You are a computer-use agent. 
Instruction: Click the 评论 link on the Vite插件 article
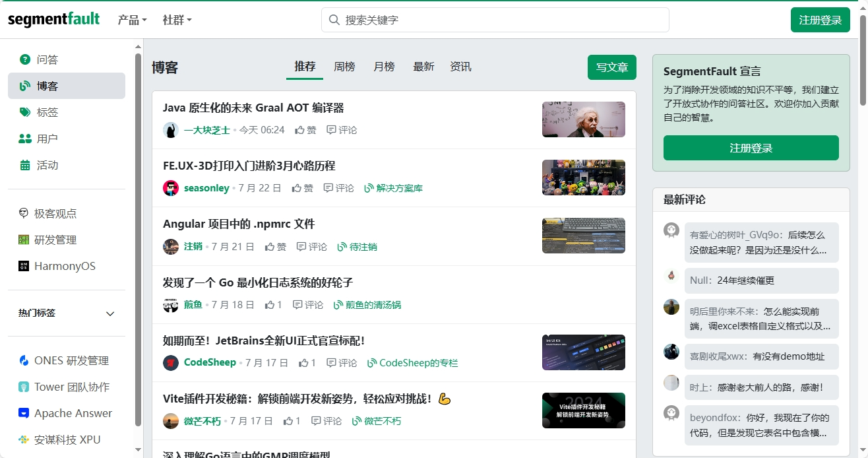pos(326,421)
